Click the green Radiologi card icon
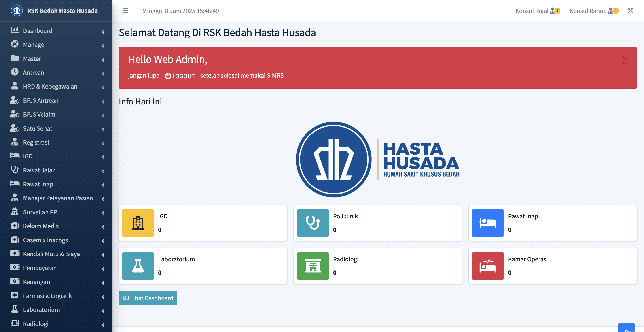The image size is (644, 332). click(313, 266)
